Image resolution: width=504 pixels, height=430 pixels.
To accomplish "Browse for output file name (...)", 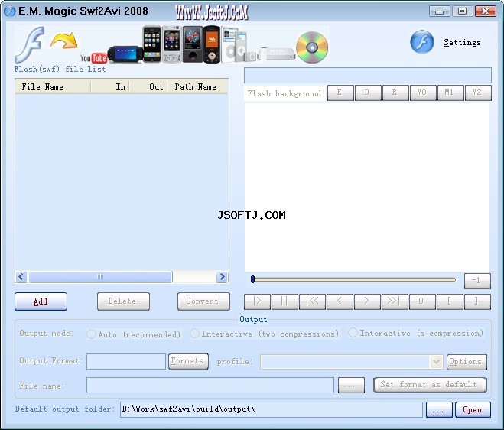I will tap(351, 386).
